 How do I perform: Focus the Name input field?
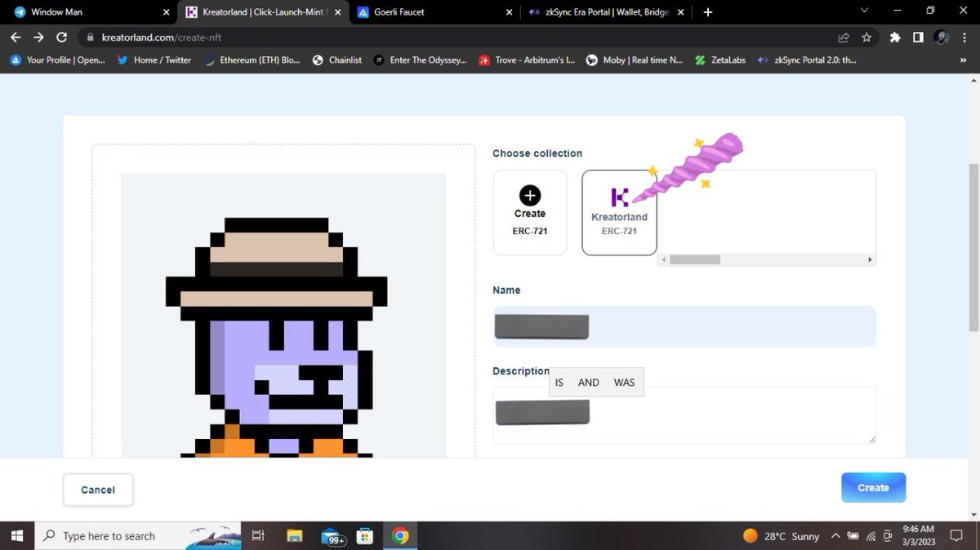pyautogui.click(x=684, y=326)
